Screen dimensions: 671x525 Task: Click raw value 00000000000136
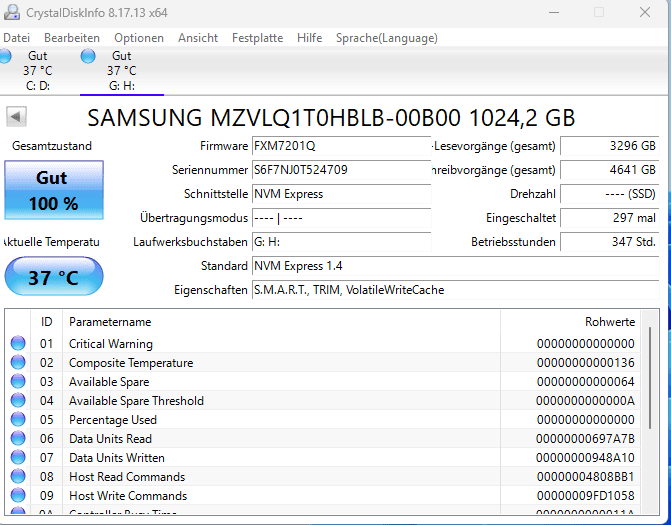tap(585, 363)
